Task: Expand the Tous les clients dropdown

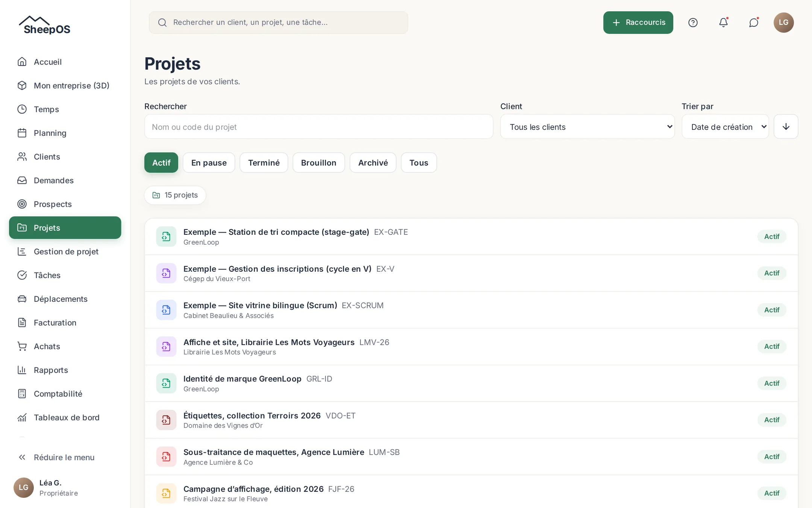Action: 587,127
